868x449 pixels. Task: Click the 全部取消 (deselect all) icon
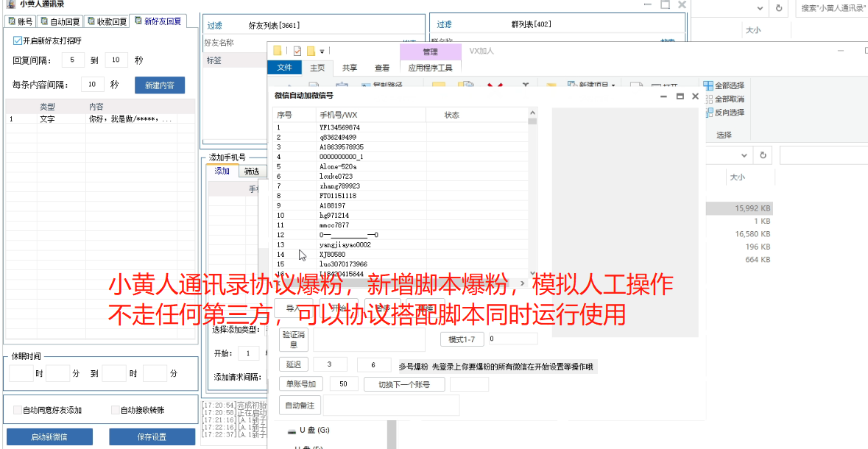[708, 99]
